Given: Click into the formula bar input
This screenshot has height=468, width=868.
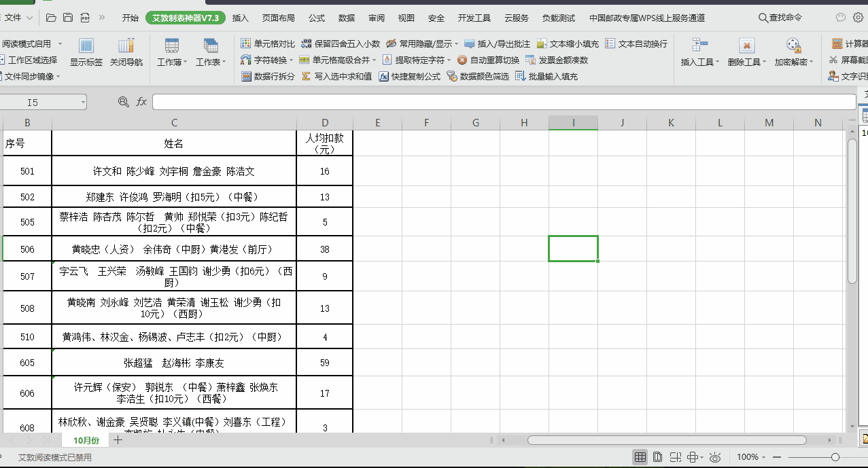Looking at the screenshot, I should [504, 102].
